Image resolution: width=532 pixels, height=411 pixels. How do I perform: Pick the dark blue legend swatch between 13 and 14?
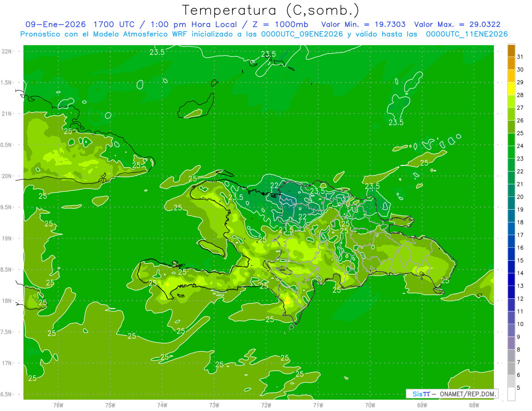coord(512,279)
